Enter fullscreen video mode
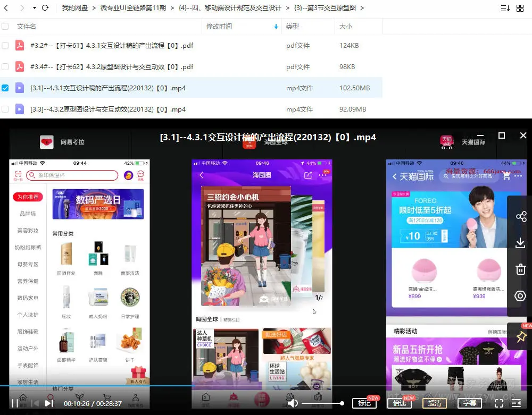This screenshot has width=532, height=415. [499, 403]
